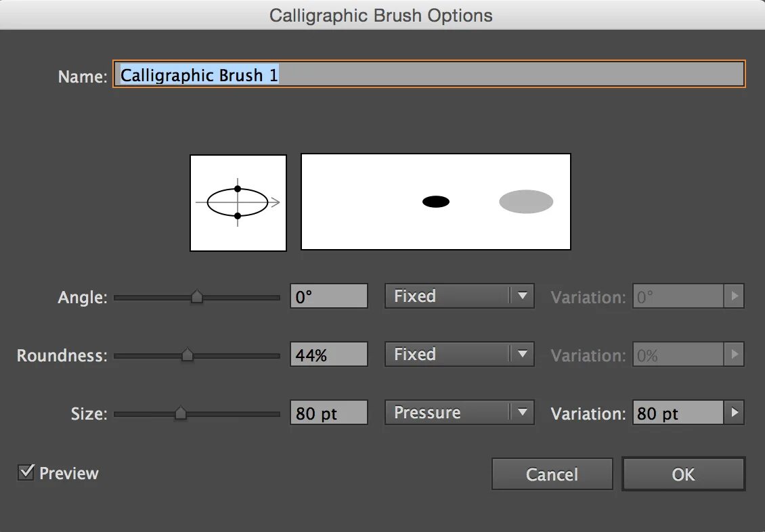Click the angle arrowhead in shape editor
Screen dimensions: 765x532
(x=276, y=202)
